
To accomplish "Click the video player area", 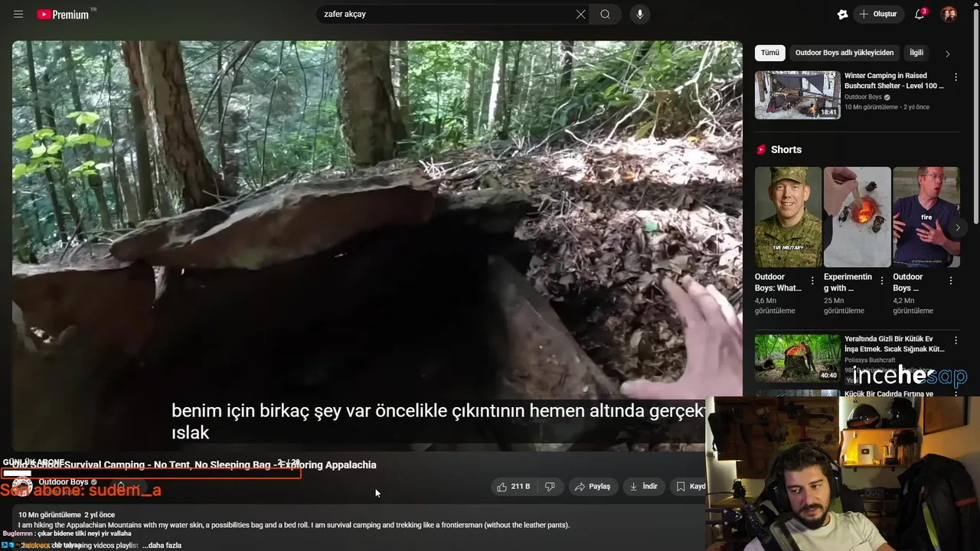I will point(377,245).
